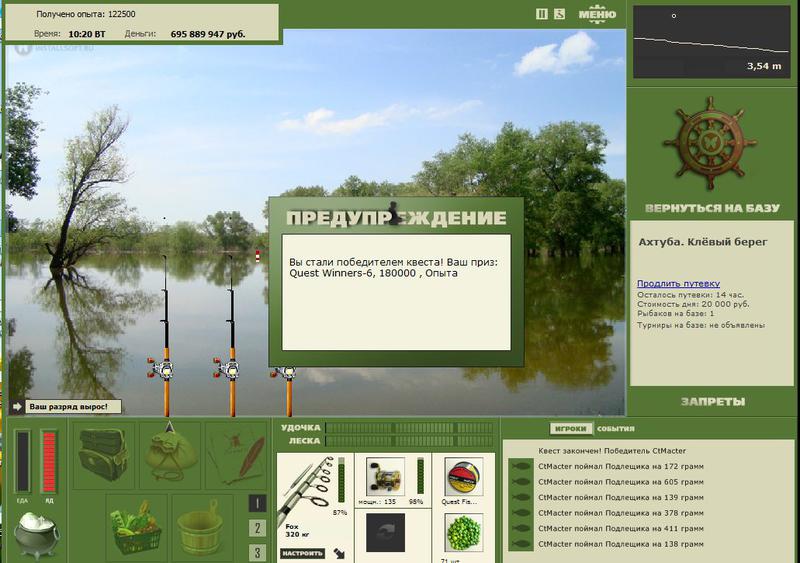Click the red ЯД level bar
Image resolution: width=800 pixels, height=563 pixels.
coord(49,461)
